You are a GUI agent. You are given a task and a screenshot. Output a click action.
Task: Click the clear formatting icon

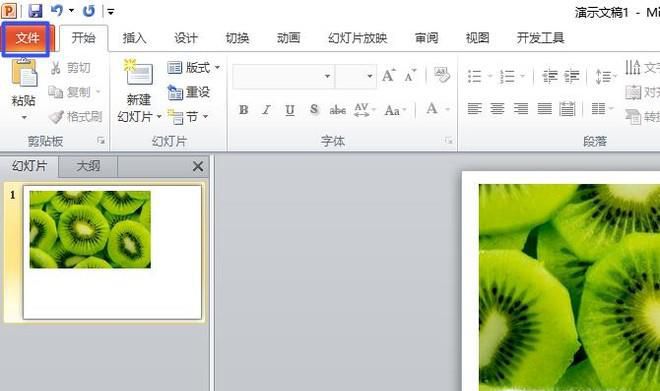(442, 75)
